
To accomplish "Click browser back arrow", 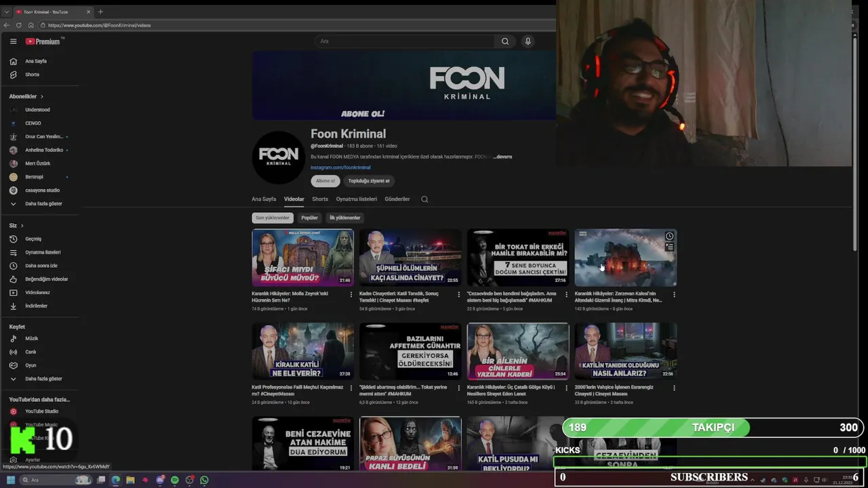I will pos(7,25).
